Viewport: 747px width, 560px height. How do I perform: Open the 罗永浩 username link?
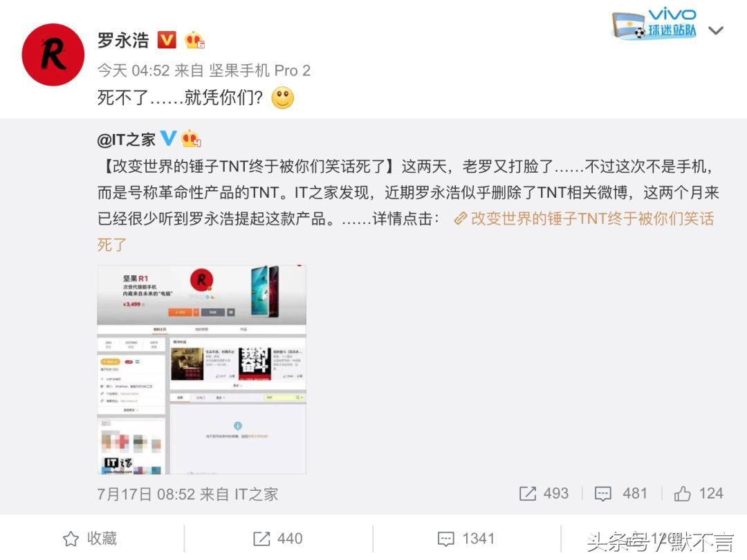pyautogui.click(x=123, y=40)
